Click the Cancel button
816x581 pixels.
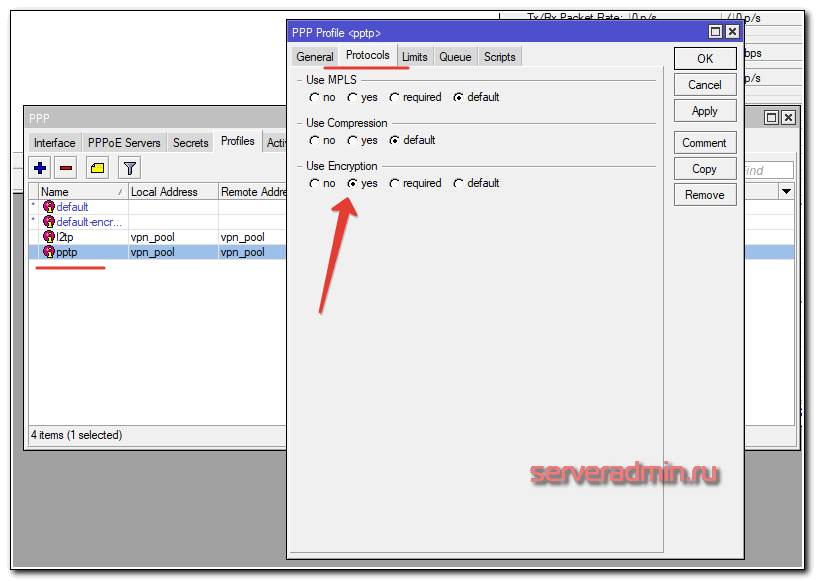[x=705, y=85]
